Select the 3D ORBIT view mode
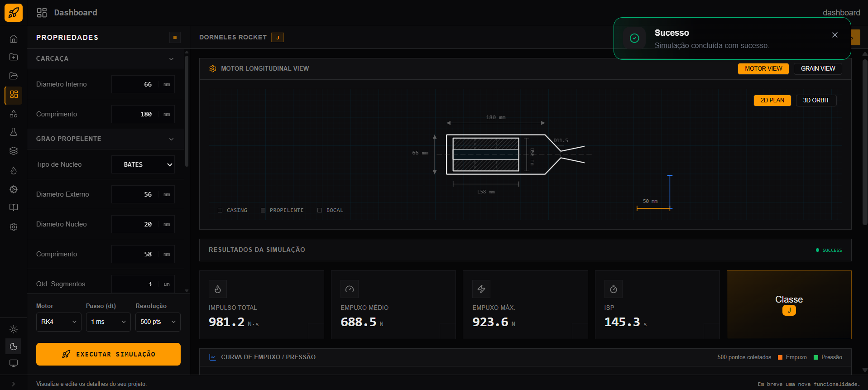 (816, 101)
